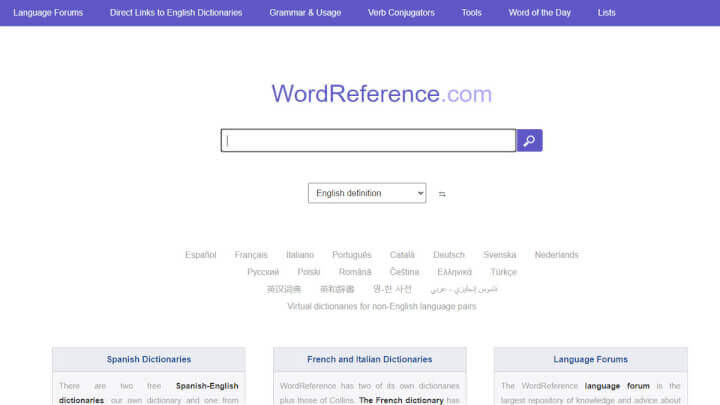The image size is (720, 405).
Task: Switch site language to Català
Action: click(402, 255)
